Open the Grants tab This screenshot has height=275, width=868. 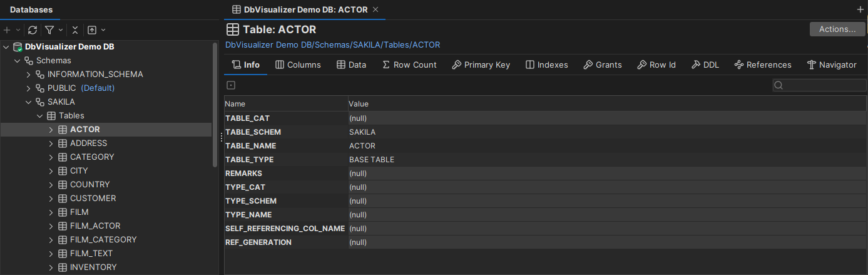pos(603,65)
